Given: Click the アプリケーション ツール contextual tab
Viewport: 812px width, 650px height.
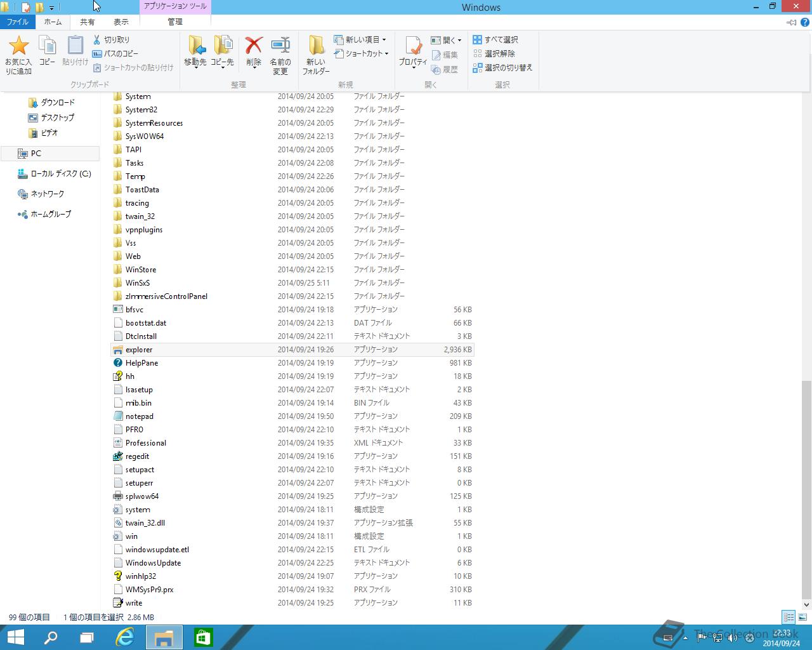Looking at the screenshot, I should pos(175,6).
